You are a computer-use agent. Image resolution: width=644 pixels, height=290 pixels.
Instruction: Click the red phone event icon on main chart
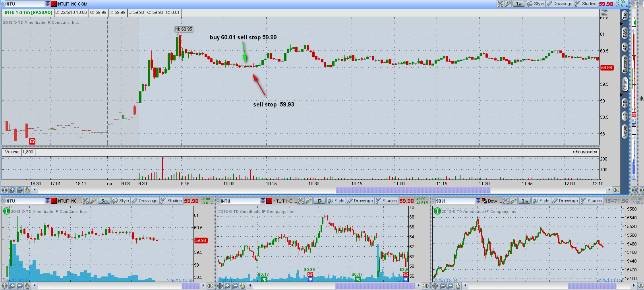tap(32, 141)
